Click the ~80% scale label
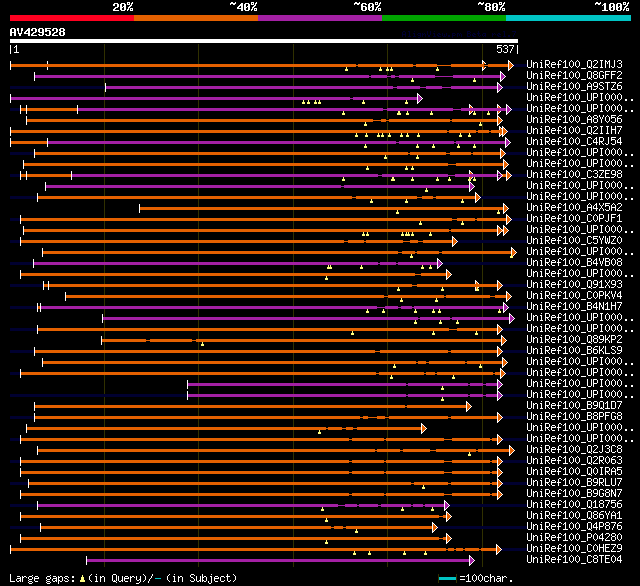Screen dimensions: 640x586 (491, 7)
